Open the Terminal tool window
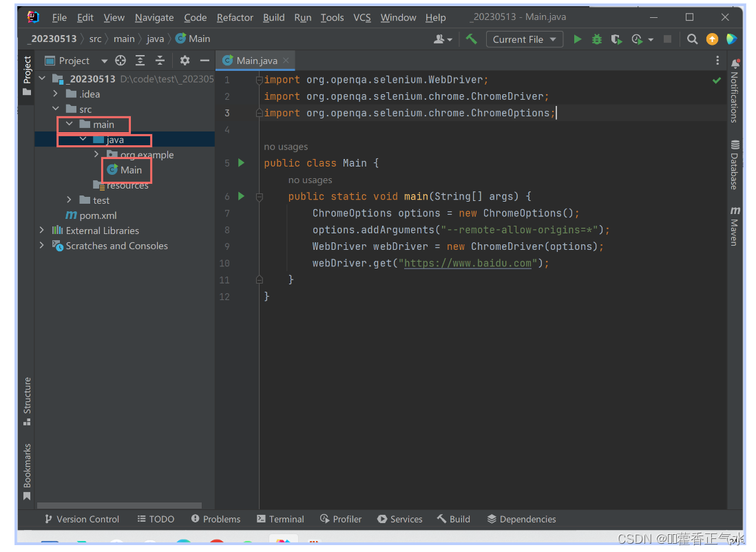 coord(280,519)
